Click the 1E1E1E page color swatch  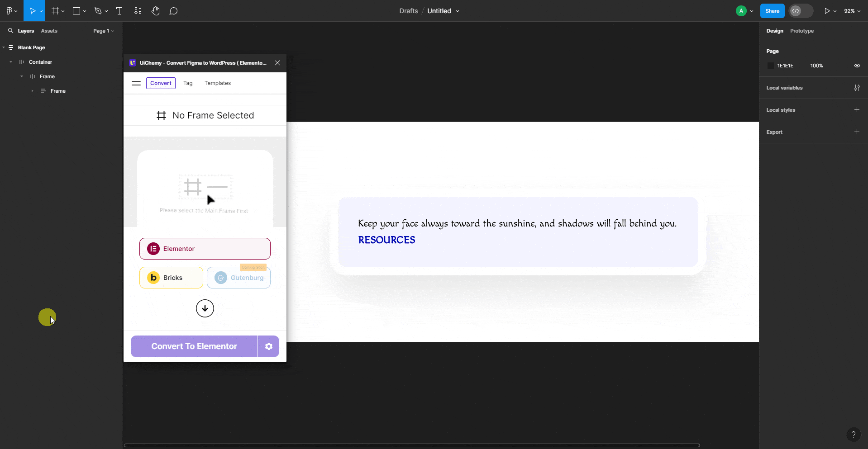tap(771, 66)
